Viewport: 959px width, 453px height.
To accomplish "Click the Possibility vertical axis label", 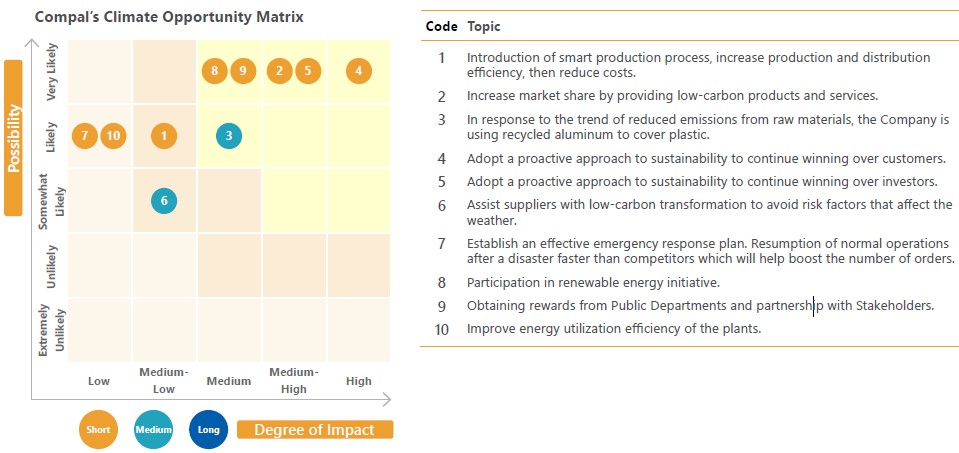I will 13,138.
